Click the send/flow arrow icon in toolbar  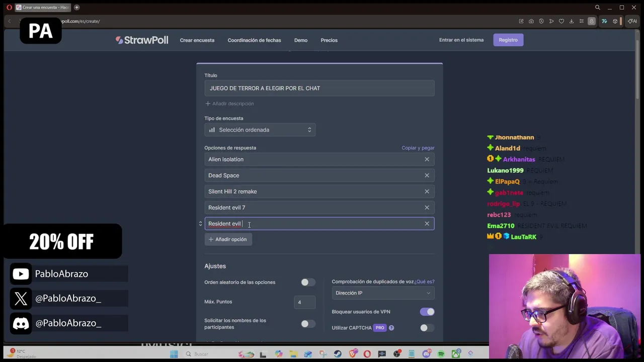coord(551,21)
